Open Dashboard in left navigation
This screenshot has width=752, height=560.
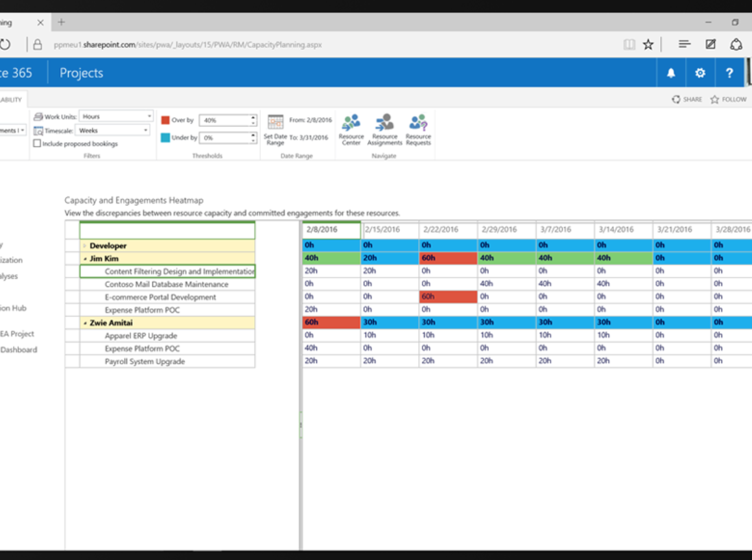coord(19,349)
